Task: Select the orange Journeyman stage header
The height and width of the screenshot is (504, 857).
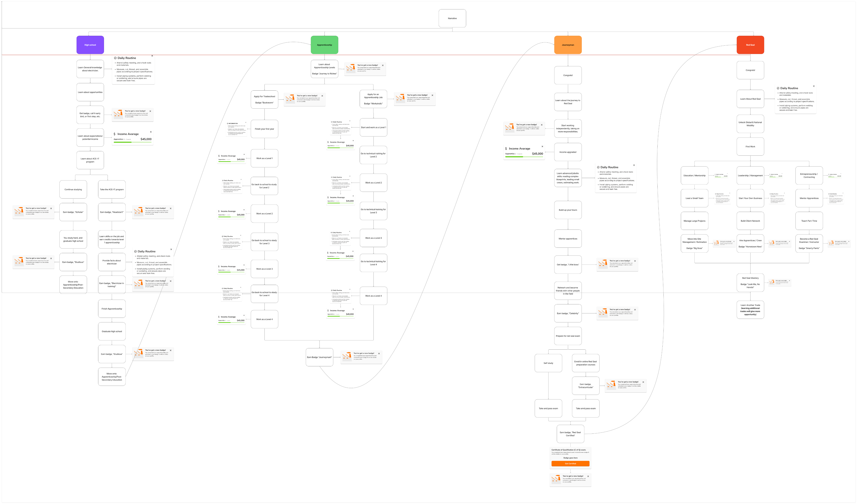Action: coord(568,45)
